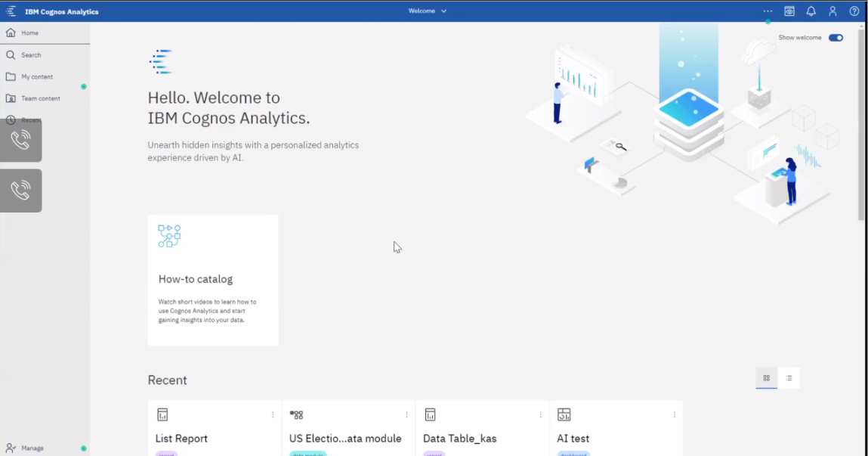Open the AI test dashboard

click(616, 428)
